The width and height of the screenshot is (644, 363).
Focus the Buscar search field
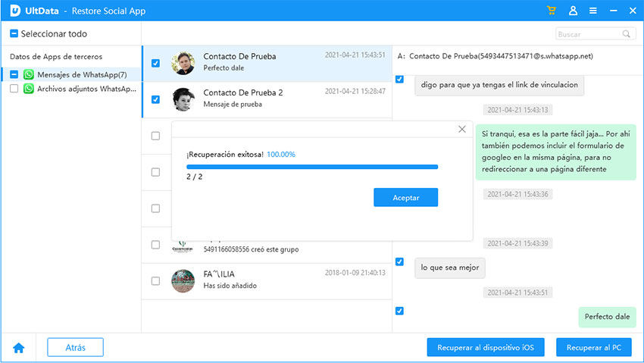[596, 34]
